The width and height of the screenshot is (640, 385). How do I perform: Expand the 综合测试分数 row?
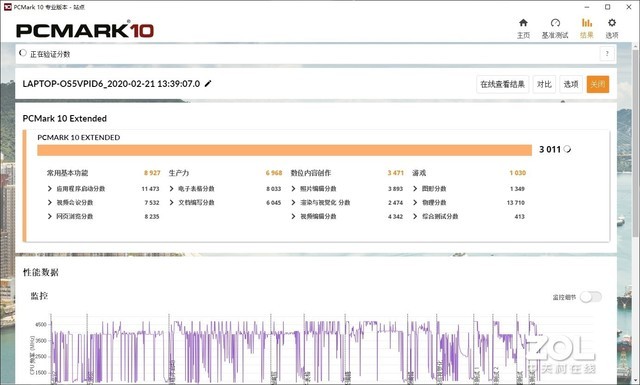pyautogui.click(x=415, y=216)
